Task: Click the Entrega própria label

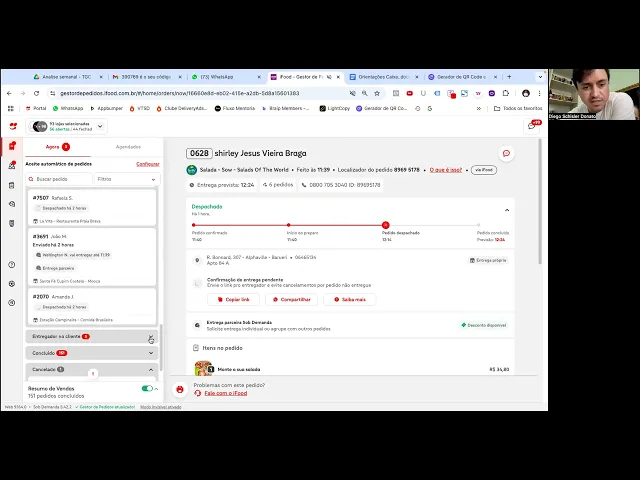Action: point(488,260)
